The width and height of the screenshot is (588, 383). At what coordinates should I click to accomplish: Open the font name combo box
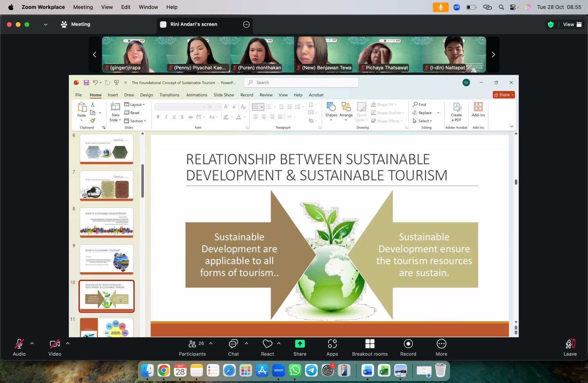point(180,107)
